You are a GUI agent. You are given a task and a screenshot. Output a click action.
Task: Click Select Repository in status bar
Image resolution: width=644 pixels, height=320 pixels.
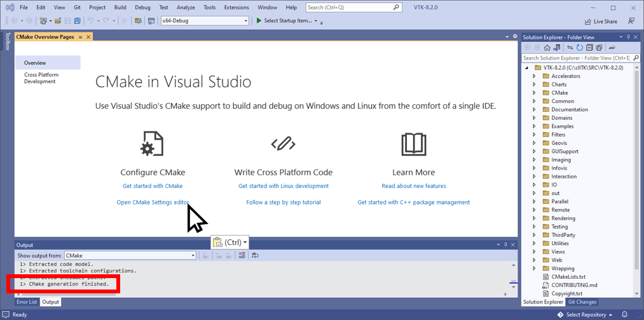coord(586,315)
